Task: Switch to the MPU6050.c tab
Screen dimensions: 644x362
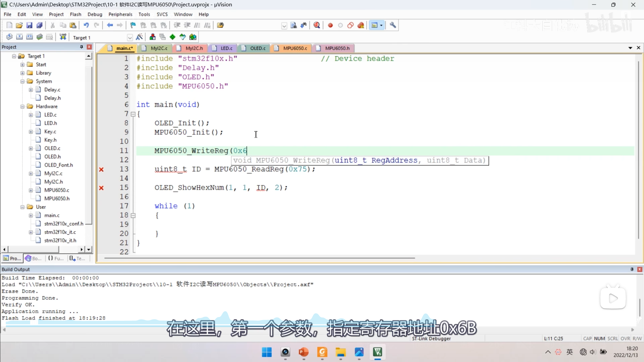Action: [295, 48]
